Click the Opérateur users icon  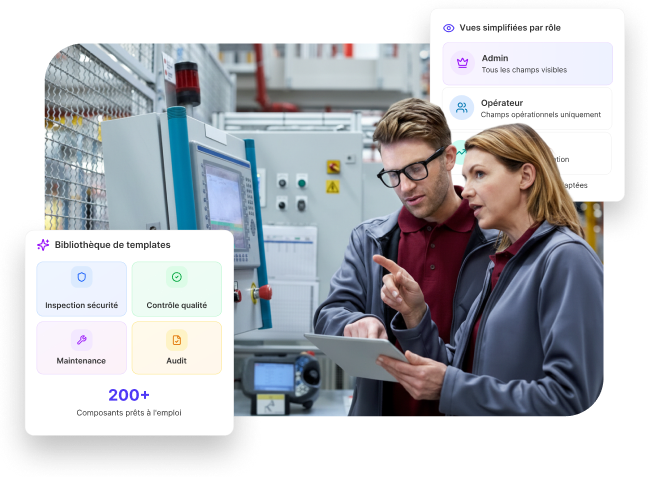click(462, 107)
